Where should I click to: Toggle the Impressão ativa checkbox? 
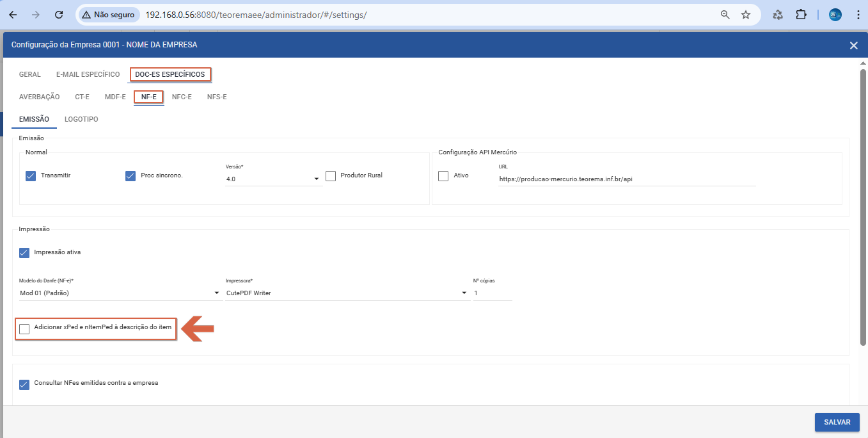pyautogui.click(x=24, y=253)
